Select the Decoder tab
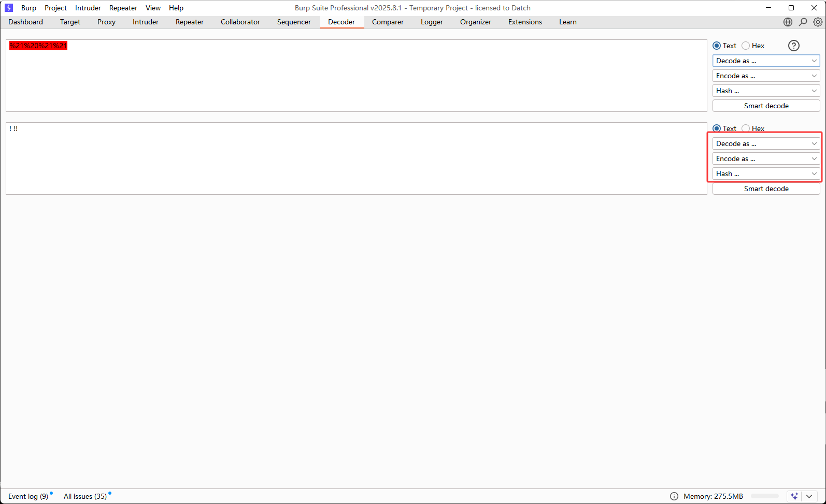This screenshot has width=826, height=504. [x=341, y=22]
